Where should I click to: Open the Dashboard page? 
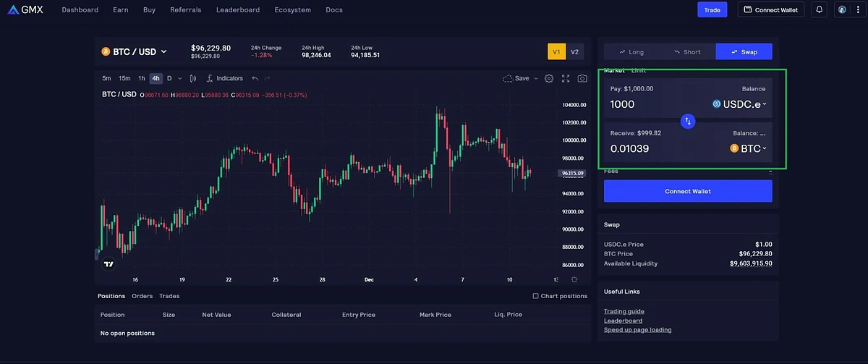[x=80, y=10]
